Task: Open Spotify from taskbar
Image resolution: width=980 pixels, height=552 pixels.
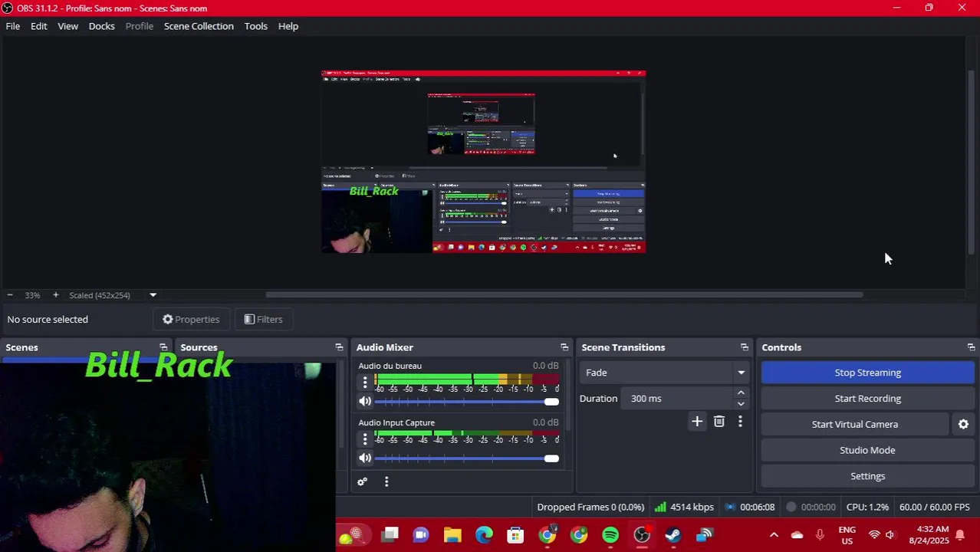Action: [x=610, y=535]
